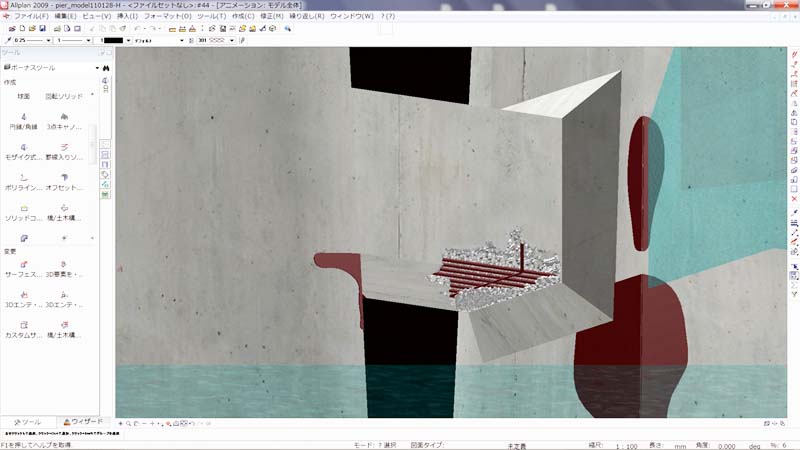Open the 挿入(I) menu
Viewport: 800px width, 450px height.
pyautogui.click(x=127, y=16)
